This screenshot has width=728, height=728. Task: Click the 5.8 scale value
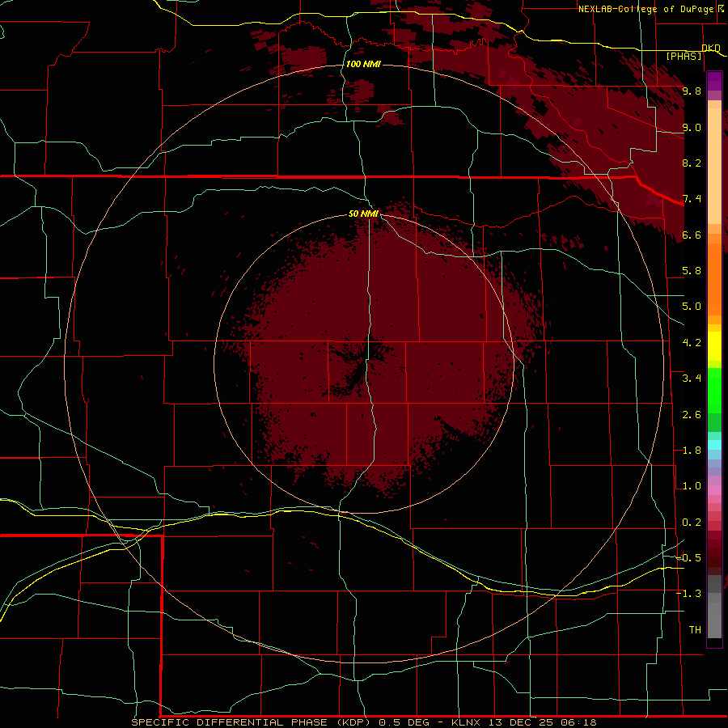click(x=692, y=271)
